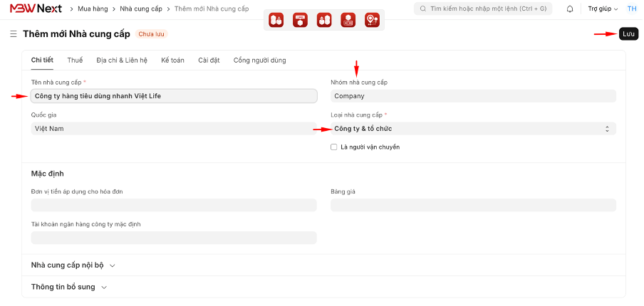This screenshot has width=644, height=306.
Task: Check the "Là người vận chuyển" checkbox
Action: (x=334, y=147)
